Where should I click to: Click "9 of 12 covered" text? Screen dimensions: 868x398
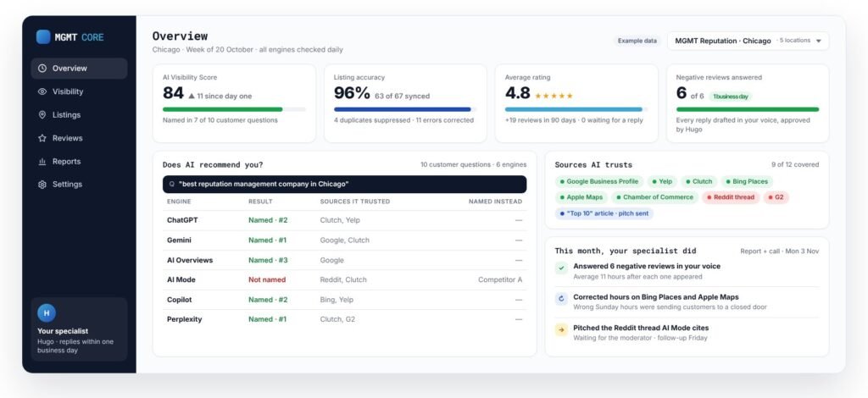tap(795, 165)
